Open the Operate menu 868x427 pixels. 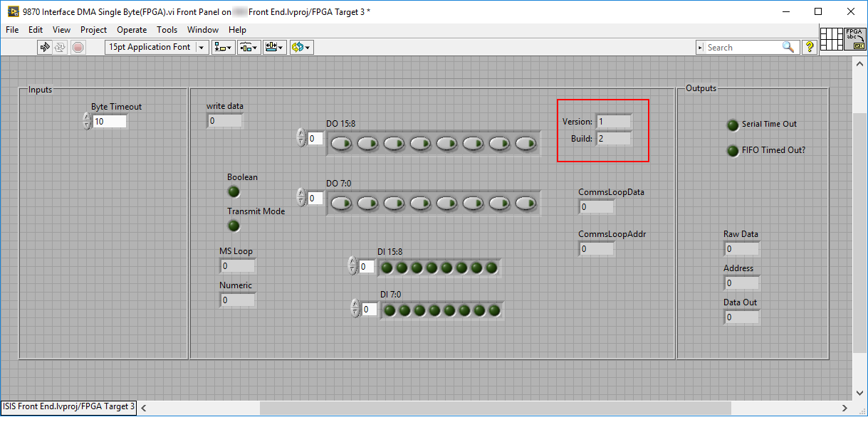132,30
